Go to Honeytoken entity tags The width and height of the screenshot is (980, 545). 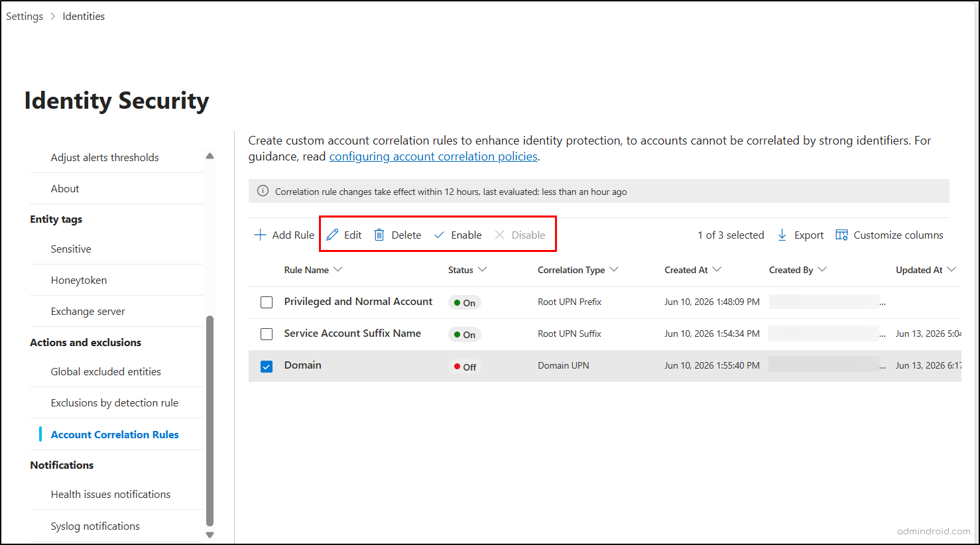79,280
